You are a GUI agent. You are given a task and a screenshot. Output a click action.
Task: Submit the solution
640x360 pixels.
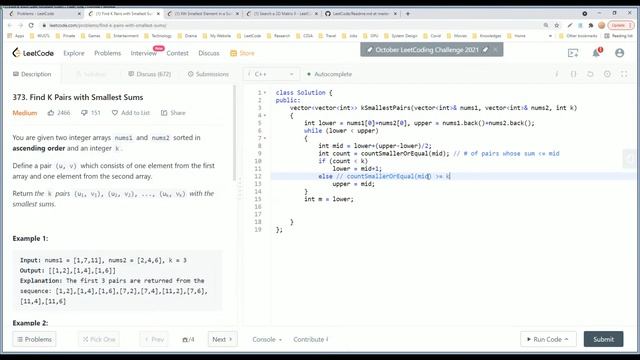pos(603,339)
